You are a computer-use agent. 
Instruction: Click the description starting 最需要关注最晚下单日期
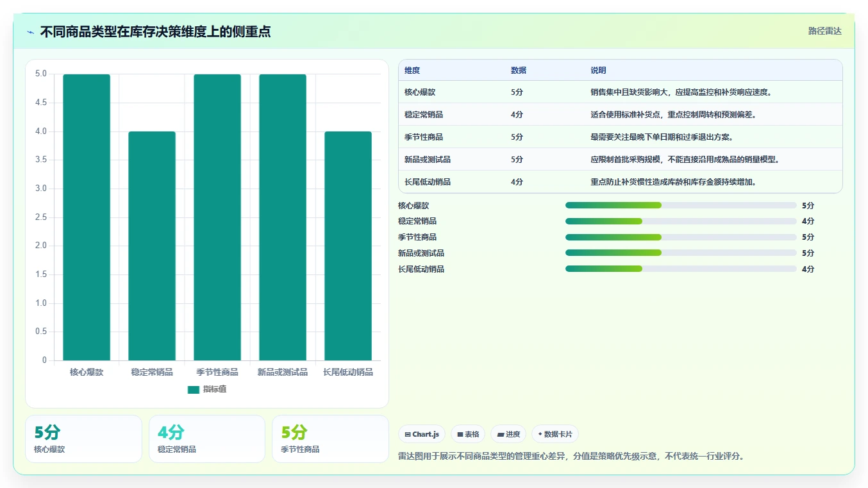[x=662, y=137]
